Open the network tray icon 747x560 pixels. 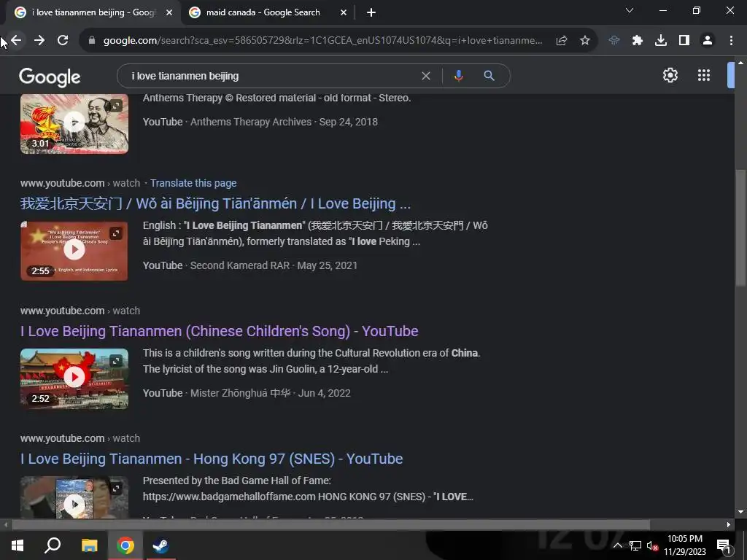[635, 545]
